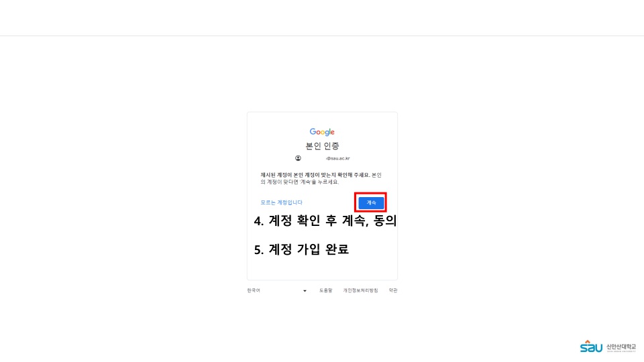This screenshot has height=362, width=644.
Task: Open the 개인정보처리방침 privacy policy link
Action: [361, 290]
